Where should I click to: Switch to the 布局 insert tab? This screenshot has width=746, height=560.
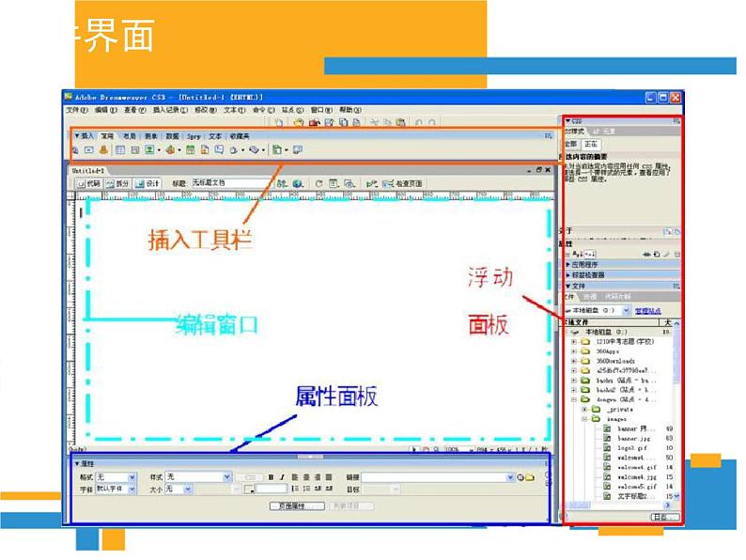click(x=129, y=136)
